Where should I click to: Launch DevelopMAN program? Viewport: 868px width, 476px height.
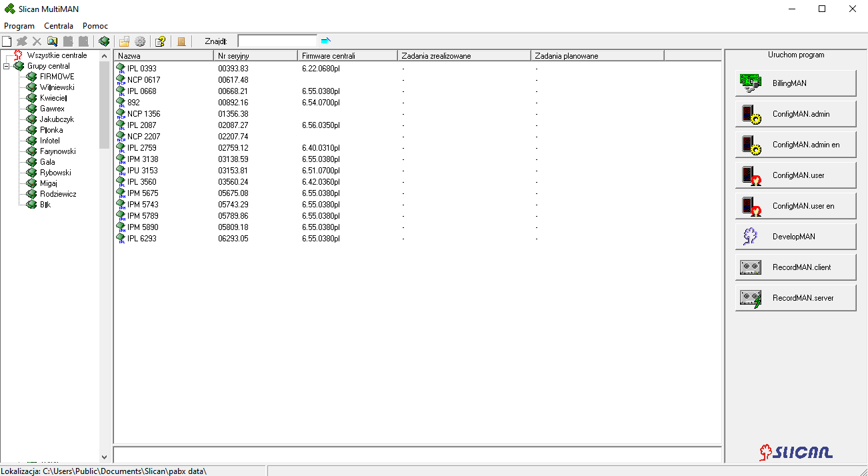click(x=796, y=237)
